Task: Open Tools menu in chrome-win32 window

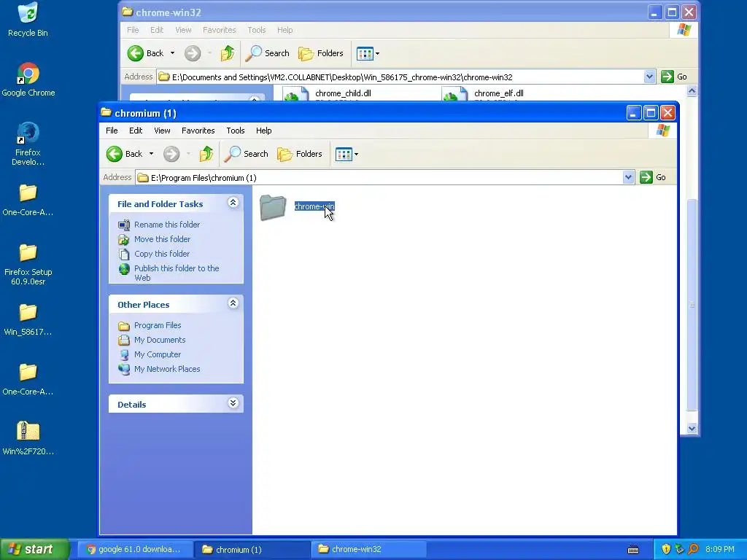Action: pyautogui.click(x=256, y=30)
